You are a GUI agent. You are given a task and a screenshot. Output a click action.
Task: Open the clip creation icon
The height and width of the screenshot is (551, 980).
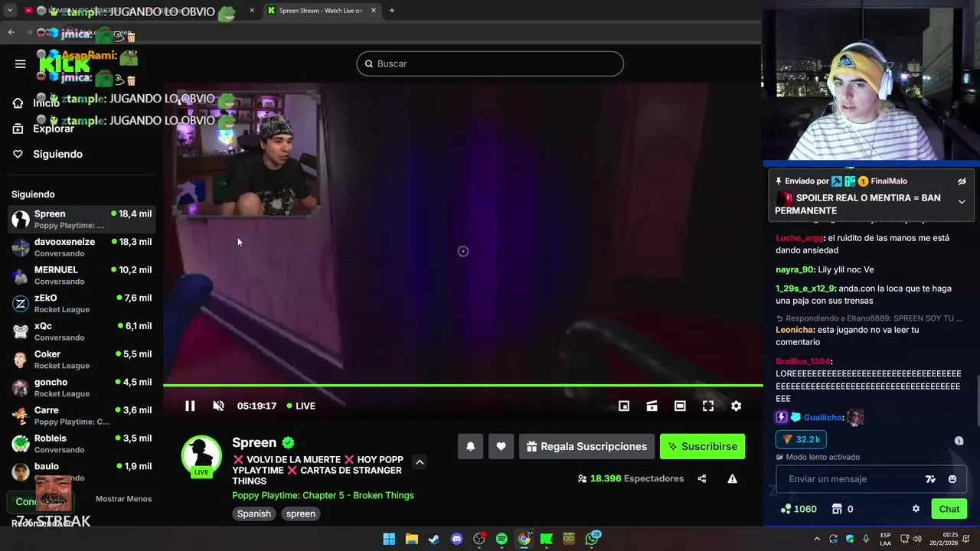[652, 406]
